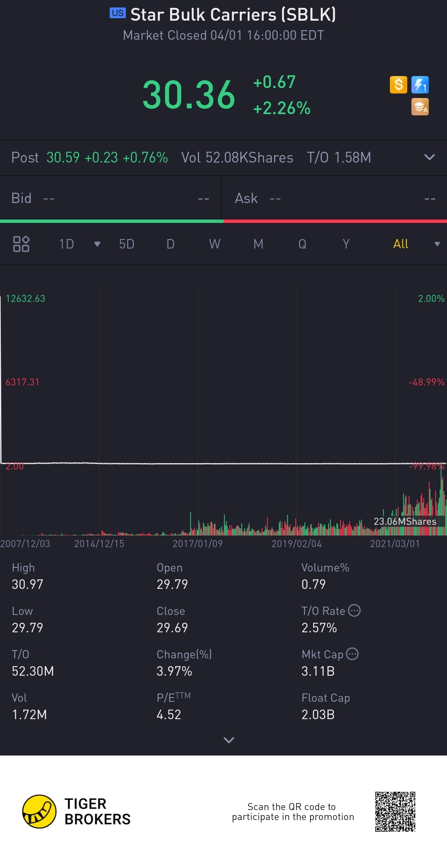
Task: Select the D daily chart tab
Action: tap(171, 244)
